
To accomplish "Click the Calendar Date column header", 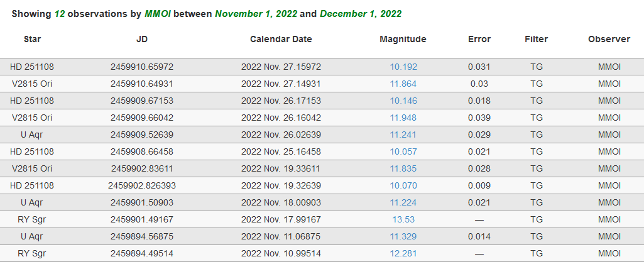I will [281, 39].
